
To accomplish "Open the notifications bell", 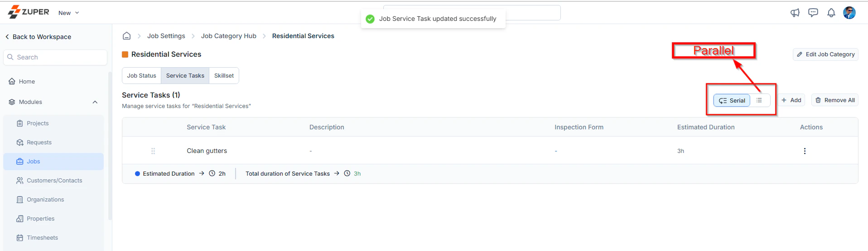I will [831, 13].
